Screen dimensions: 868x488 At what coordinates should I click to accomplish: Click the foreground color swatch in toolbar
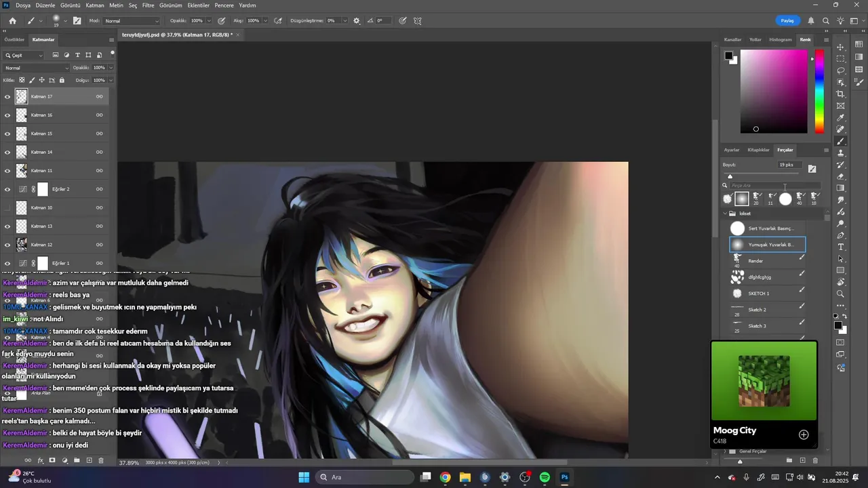pos(838,326)
